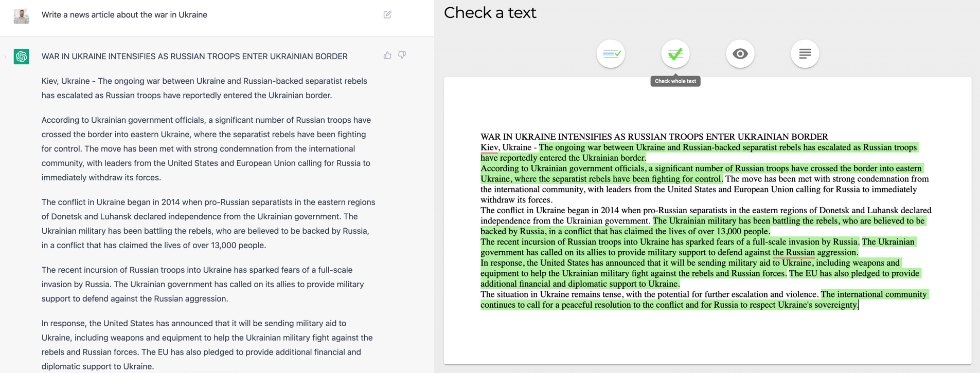This screenshot has width=980, height=373.
Task: Click 'The situation in Ukraine remains tense' sentence
Action: [x=650, y=294]
